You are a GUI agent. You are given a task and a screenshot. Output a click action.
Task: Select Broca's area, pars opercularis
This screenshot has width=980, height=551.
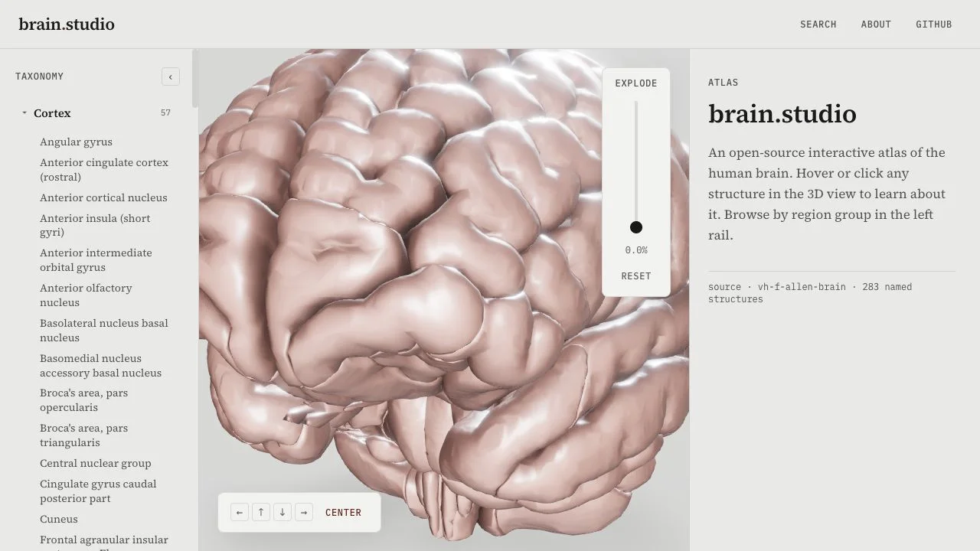pyautogui.click(x=84, y=400)
